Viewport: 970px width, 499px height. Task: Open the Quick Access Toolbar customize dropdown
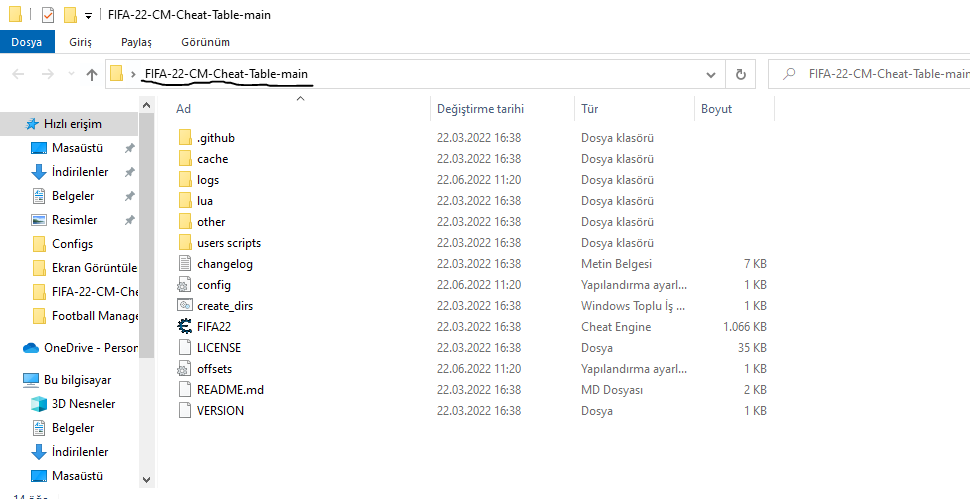click(x=88, y=15)
